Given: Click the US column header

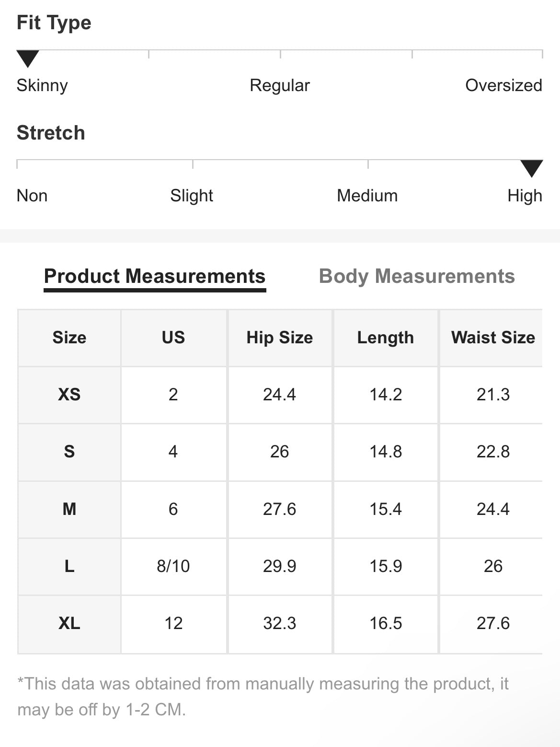Looking at the screenshot, I should click(x=173, y=338).
